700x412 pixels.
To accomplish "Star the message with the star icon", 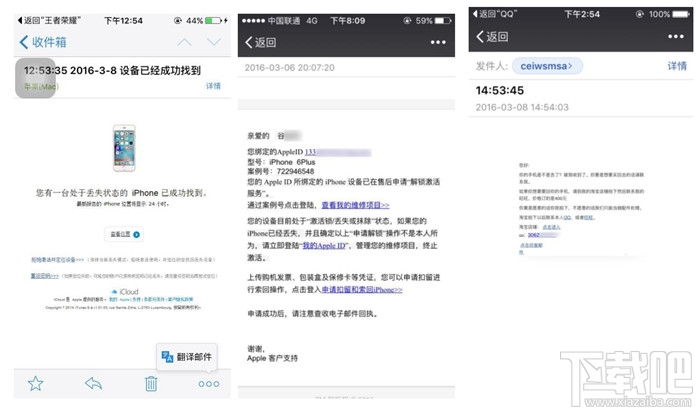I will coord(36,383).
